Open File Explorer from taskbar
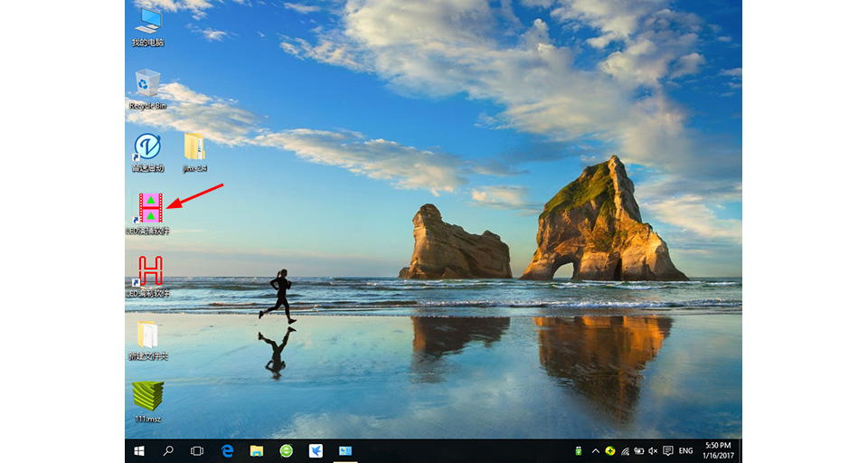The image size is (868, 463). [256, 451]
